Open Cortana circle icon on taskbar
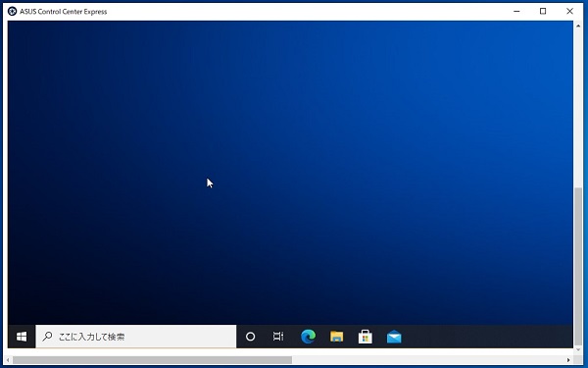This screenshot has width=588, height=368. [x=250, y=337]
